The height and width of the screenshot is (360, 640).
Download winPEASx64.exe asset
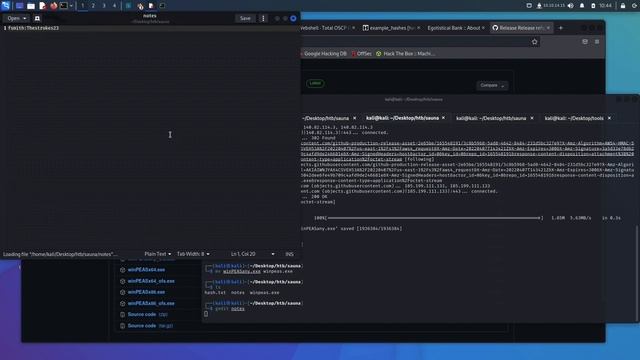point(146,270)
